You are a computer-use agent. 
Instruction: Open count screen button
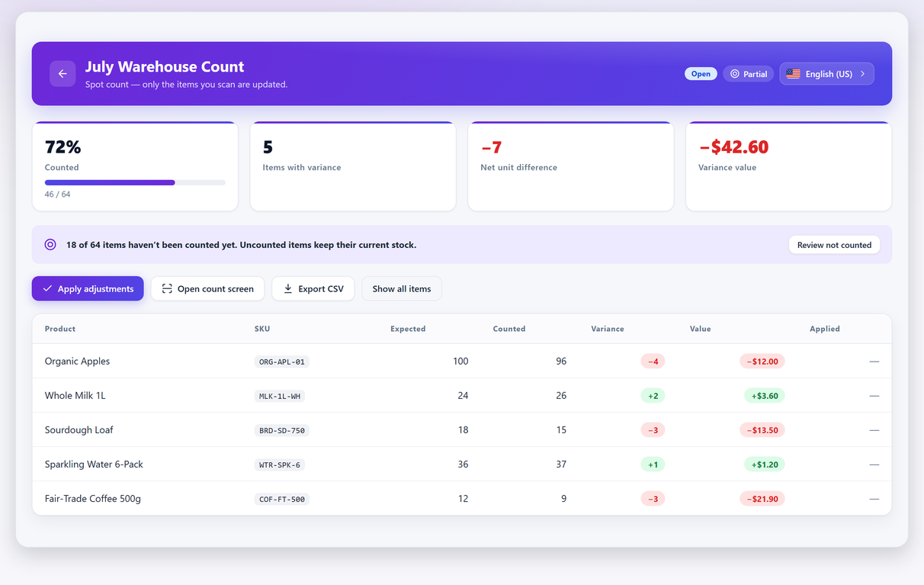point(208,288)
